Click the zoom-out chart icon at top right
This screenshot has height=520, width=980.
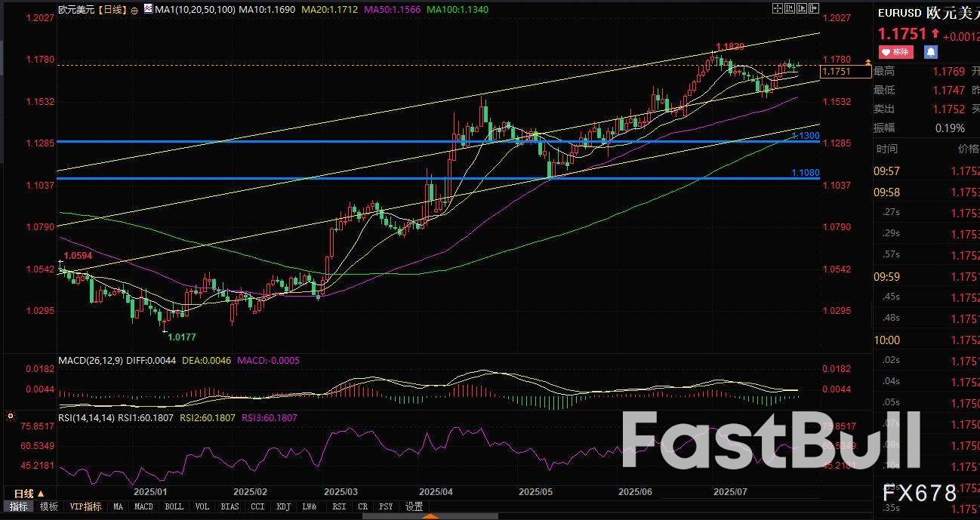click(x=800, y=8)
